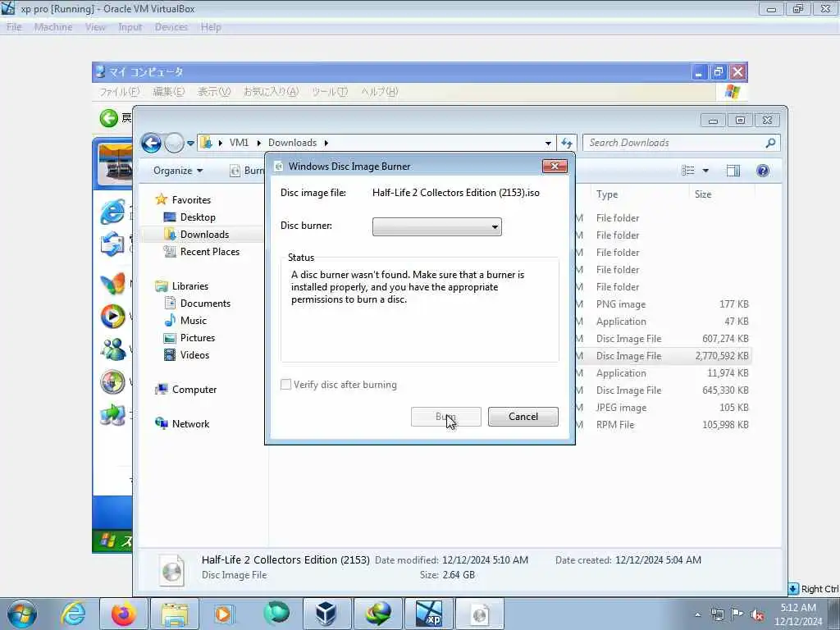Click the Windows Media Player icon in XP start menu
Screen dimensions: 840x630
(x=112, y=316)
